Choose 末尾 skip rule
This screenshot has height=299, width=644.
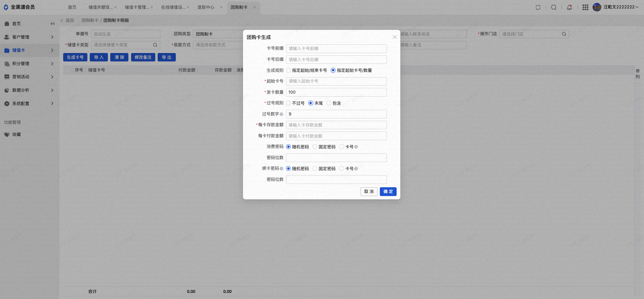[311, 103]
